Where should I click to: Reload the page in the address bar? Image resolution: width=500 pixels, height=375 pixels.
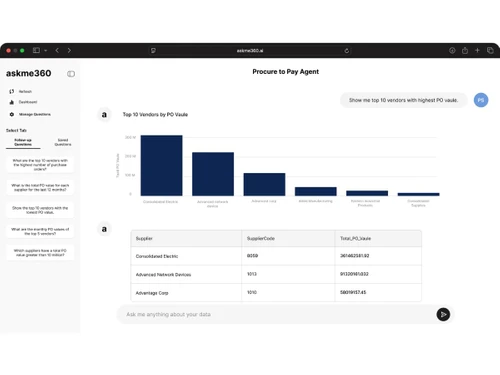pyautogui.click(x=347, y=51)
